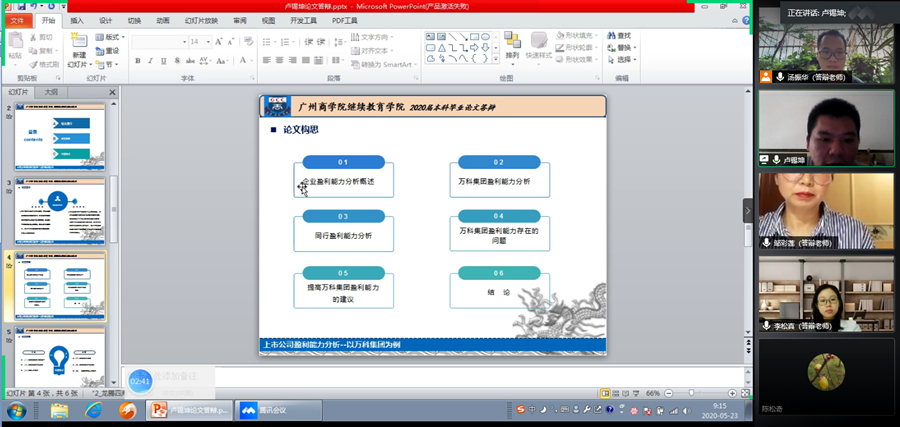Screen dimensions: 900x427
Task: Click Normal view icon in status bar
Action: point(606,393)
